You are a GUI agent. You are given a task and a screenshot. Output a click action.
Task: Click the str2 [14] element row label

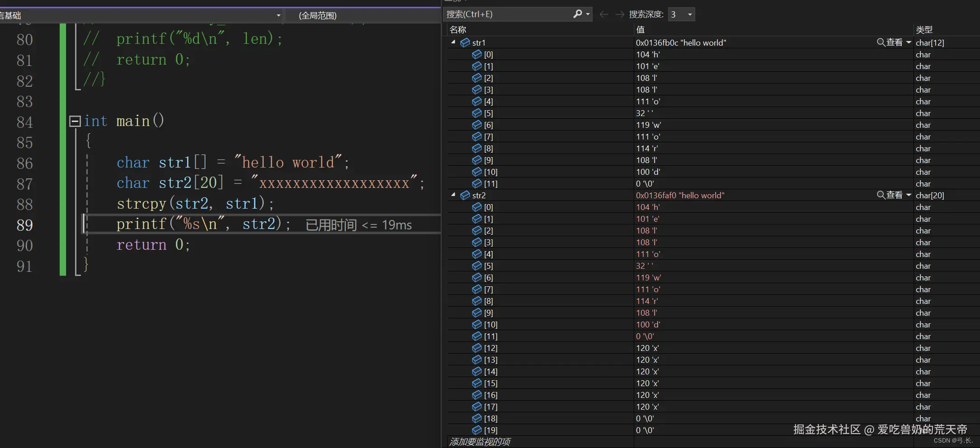point(490,371)
